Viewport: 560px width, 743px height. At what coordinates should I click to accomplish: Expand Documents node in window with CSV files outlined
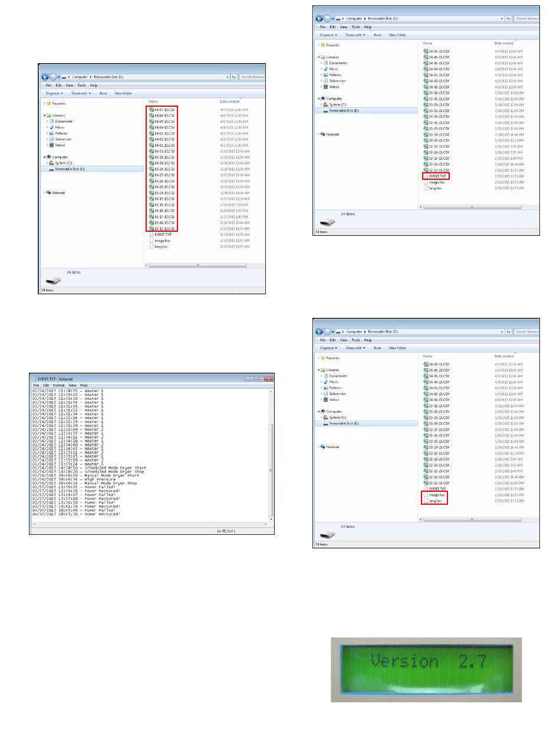[x=48, y=121]
